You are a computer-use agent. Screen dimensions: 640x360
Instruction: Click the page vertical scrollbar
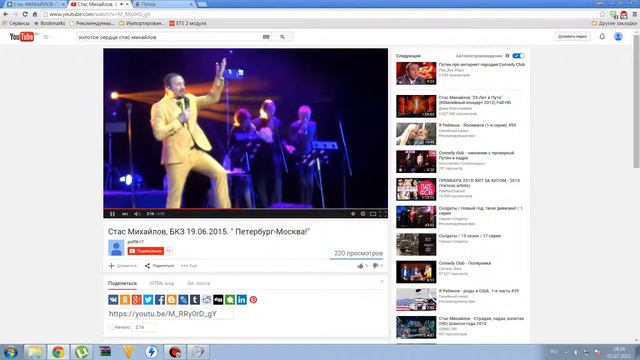tap(636, 102)
